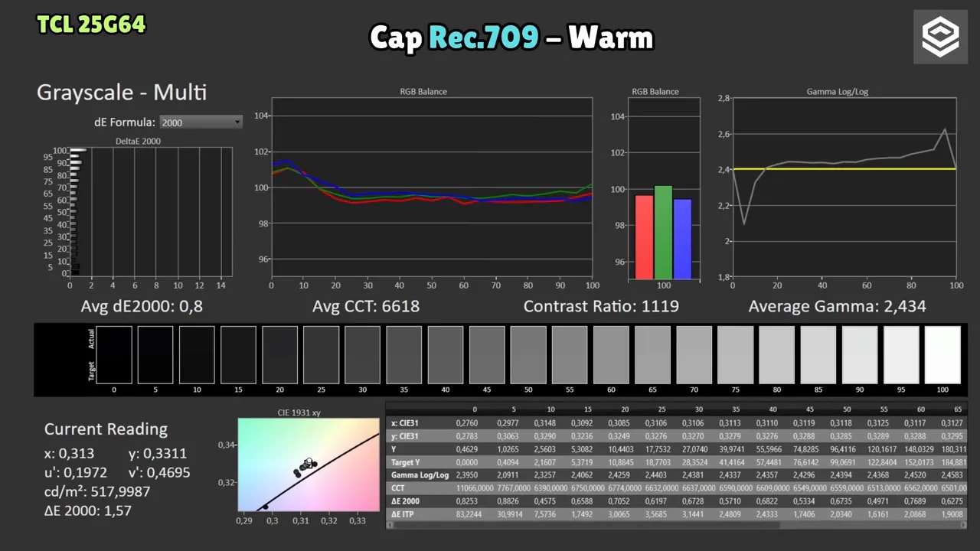Click the RGB Balance line chart
980x551 pixels.
tap(432, 187)
